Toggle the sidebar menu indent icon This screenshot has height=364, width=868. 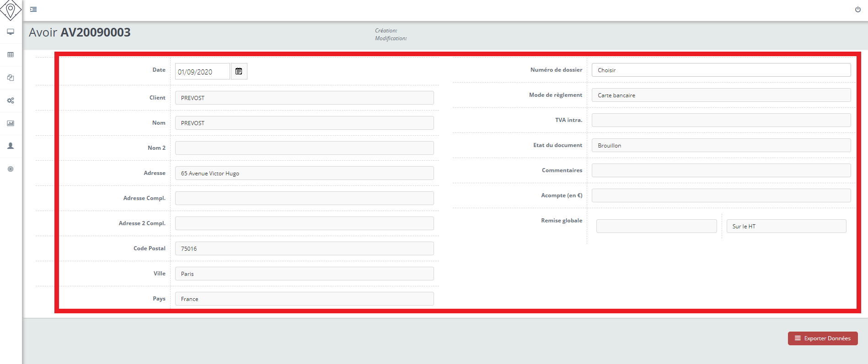tap(33, 9)
